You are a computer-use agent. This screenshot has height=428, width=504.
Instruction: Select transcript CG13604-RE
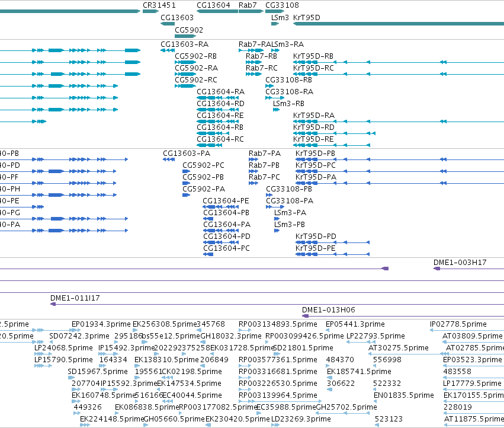(220, 116)
